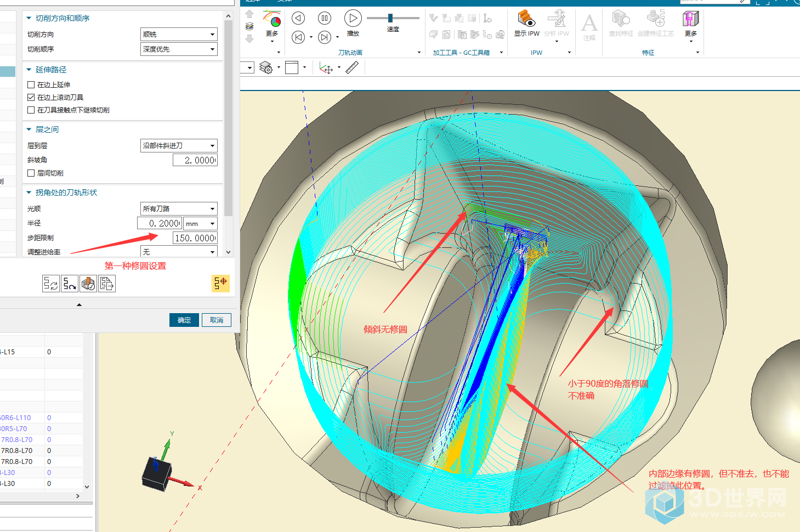Open the 更多 menu in 特征 group
Viewport: 800px width, 532px height.
tap(691, 26)
